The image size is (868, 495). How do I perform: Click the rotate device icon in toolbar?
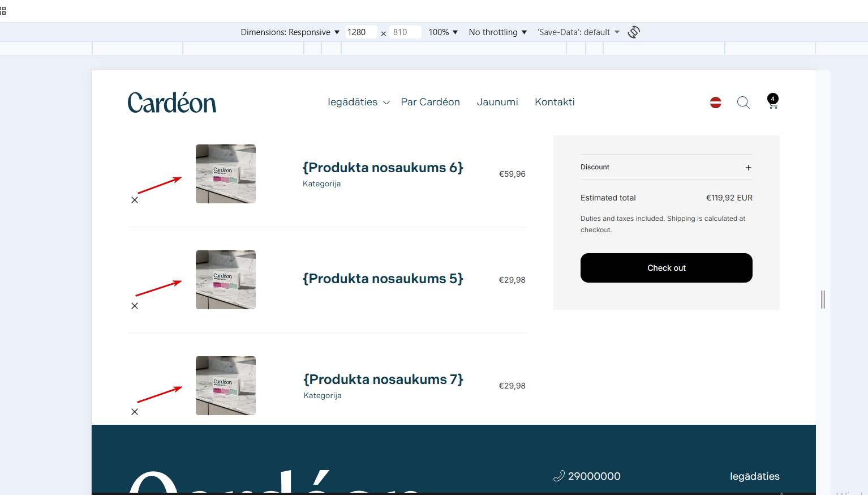click(x=634, y=32)
